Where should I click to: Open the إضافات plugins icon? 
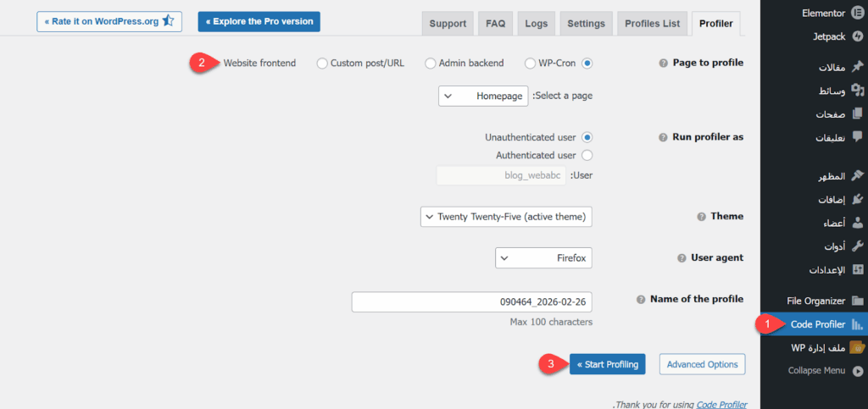point(858,200)
